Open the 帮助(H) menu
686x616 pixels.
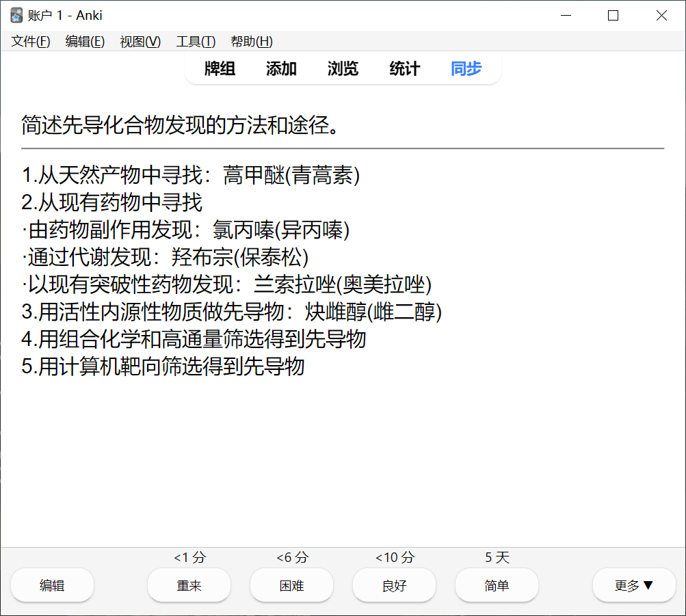(x=252, y=42)
